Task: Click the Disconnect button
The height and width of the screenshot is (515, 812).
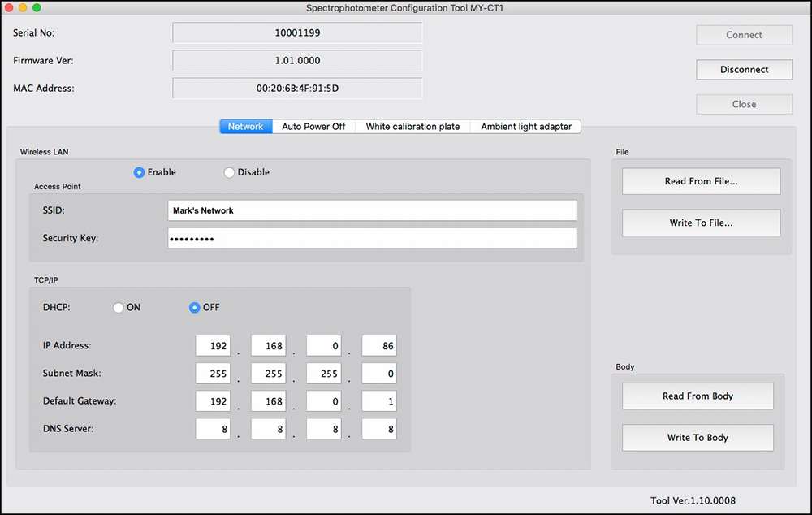Action: [744, 70]
